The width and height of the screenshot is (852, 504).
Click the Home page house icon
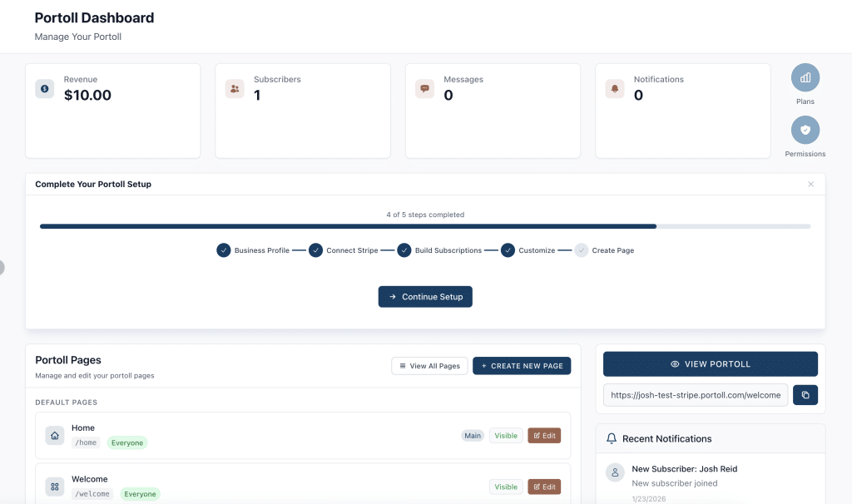click(54, 434)
